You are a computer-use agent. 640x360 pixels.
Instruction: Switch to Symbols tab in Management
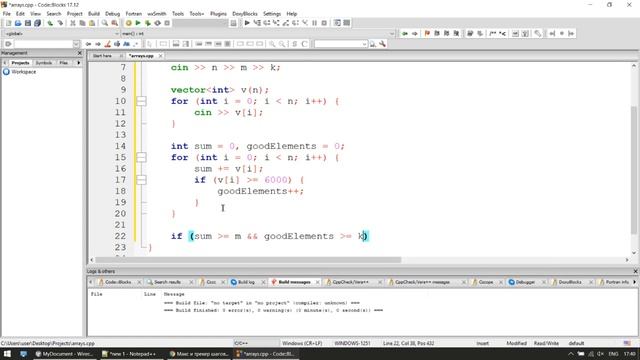(44, 63)
